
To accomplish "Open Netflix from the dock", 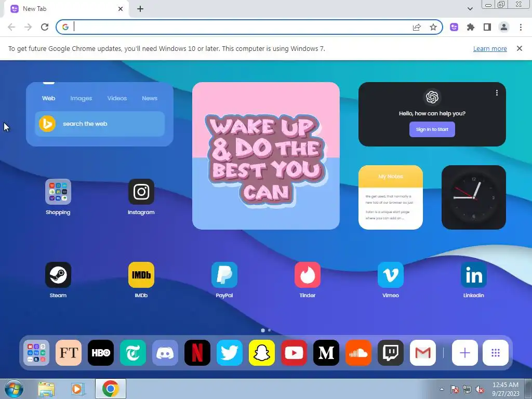I will [x=197, y=353].
